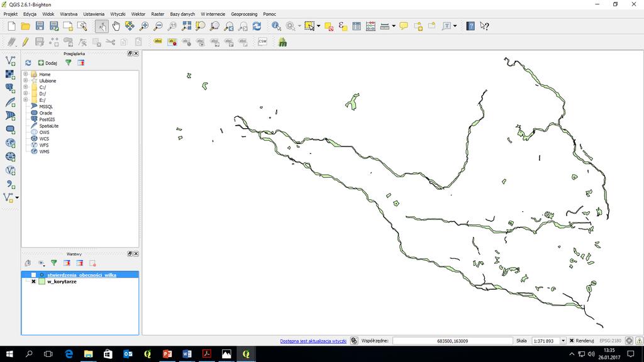The image size is (644, 362).
Task: Click Add Vector Layer in side toolbar
Action: [x=10, y=61]
